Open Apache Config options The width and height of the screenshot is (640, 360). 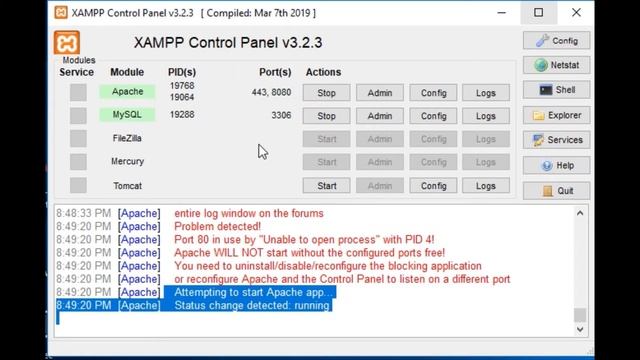coord(433,93)
